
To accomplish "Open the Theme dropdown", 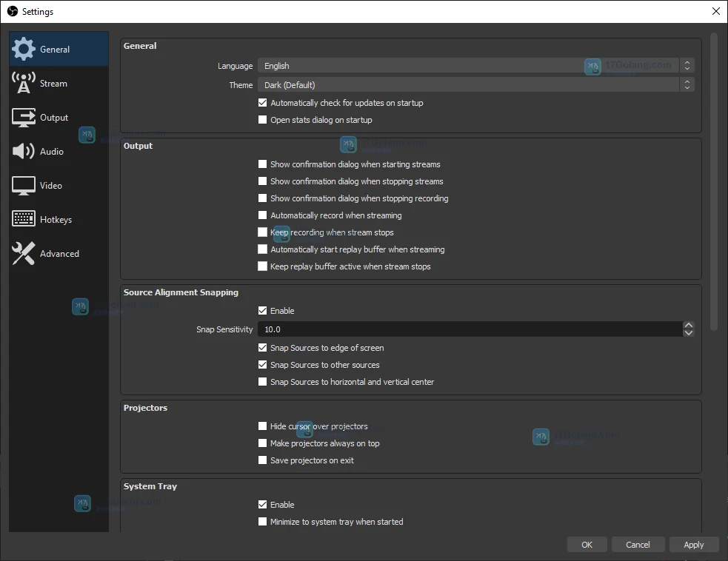I will pyautogui.click(x=476, y=84).
